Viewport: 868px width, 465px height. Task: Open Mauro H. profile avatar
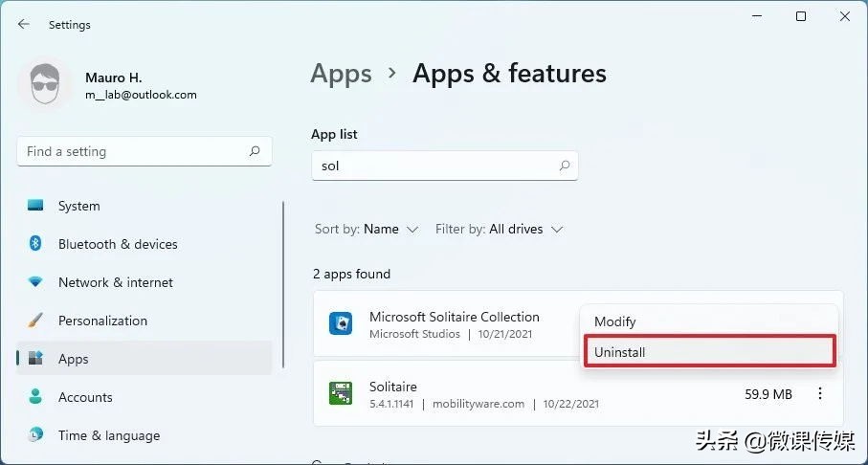point(45,85)
